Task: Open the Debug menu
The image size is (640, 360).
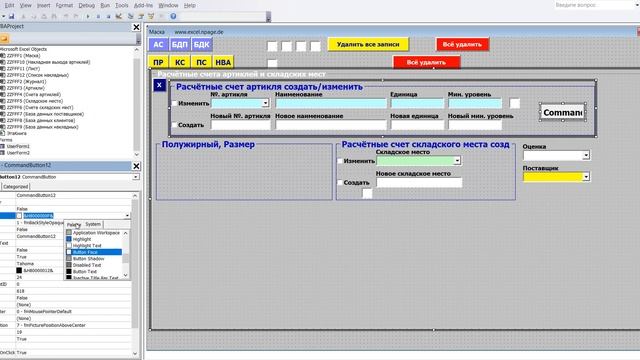Action: 86,5
